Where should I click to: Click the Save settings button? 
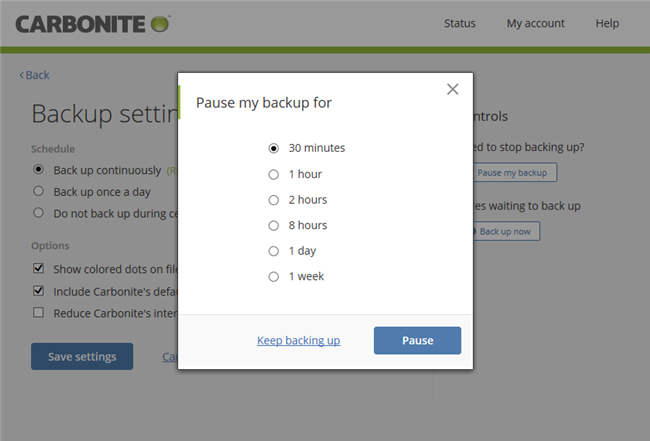(82, 357)
